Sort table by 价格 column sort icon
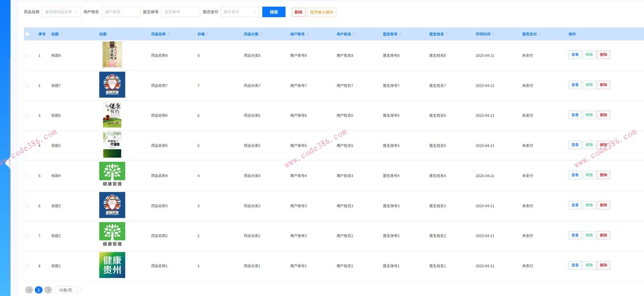 [208, 34]
